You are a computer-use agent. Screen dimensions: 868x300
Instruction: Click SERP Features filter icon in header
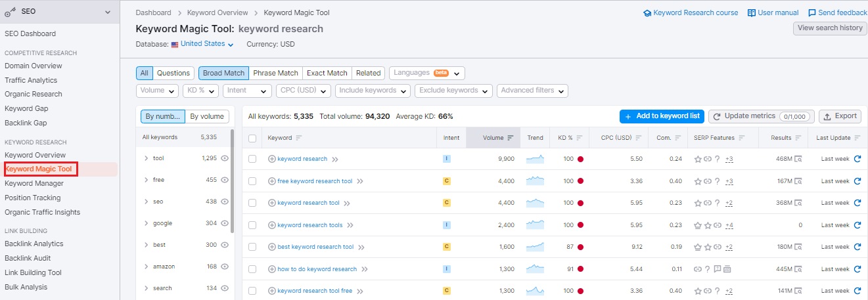(742, 138)
